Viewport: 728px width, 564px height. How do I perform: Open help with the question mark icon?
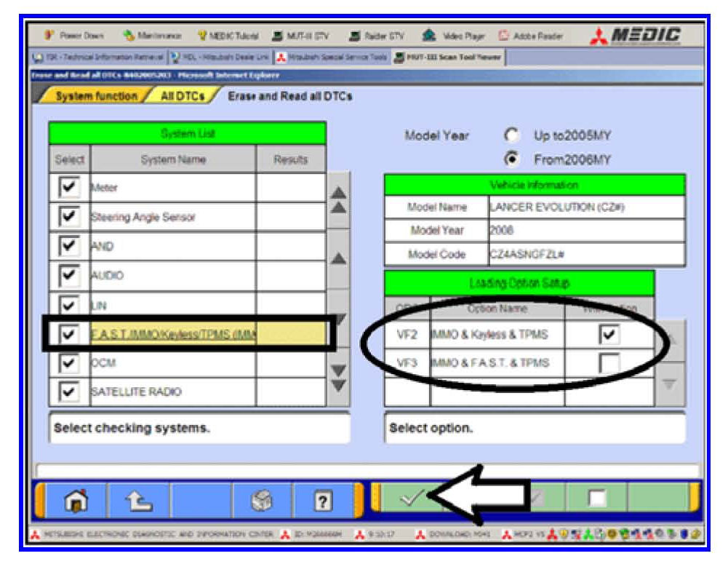click(321, 501)
